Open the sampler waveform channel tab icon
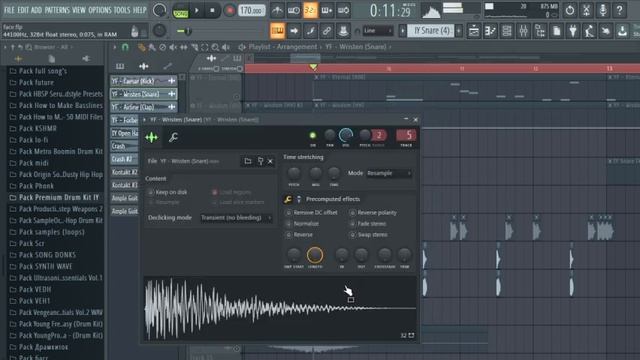Viewport: 640px width, 360px height. click(x=151, y=138)
